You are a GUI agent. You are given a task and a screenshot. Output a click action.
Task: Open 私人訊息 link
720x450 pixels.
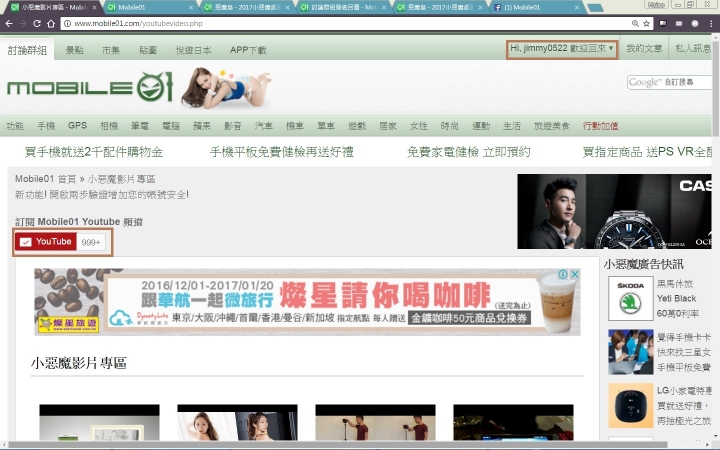(693, 48)
